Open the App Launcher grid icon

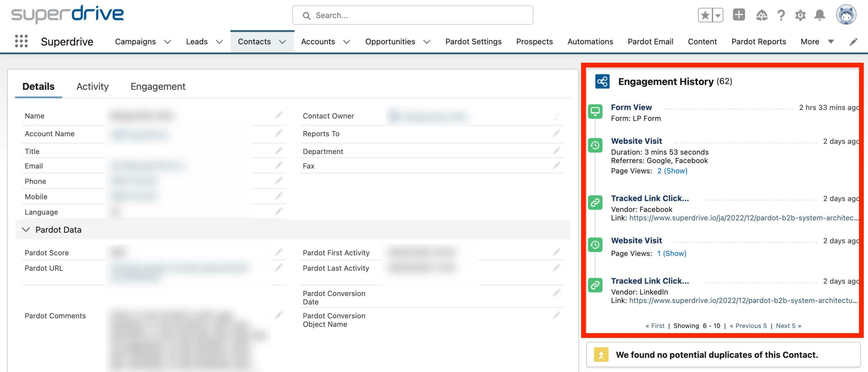pos(21,41)
